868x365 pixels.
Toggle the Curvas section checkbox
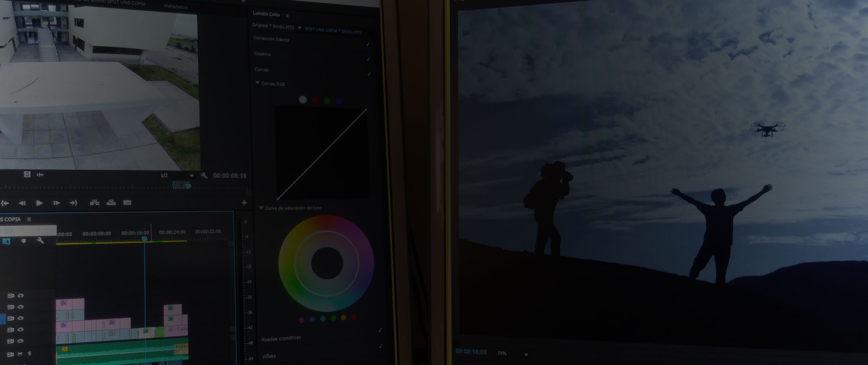[369, 74]
